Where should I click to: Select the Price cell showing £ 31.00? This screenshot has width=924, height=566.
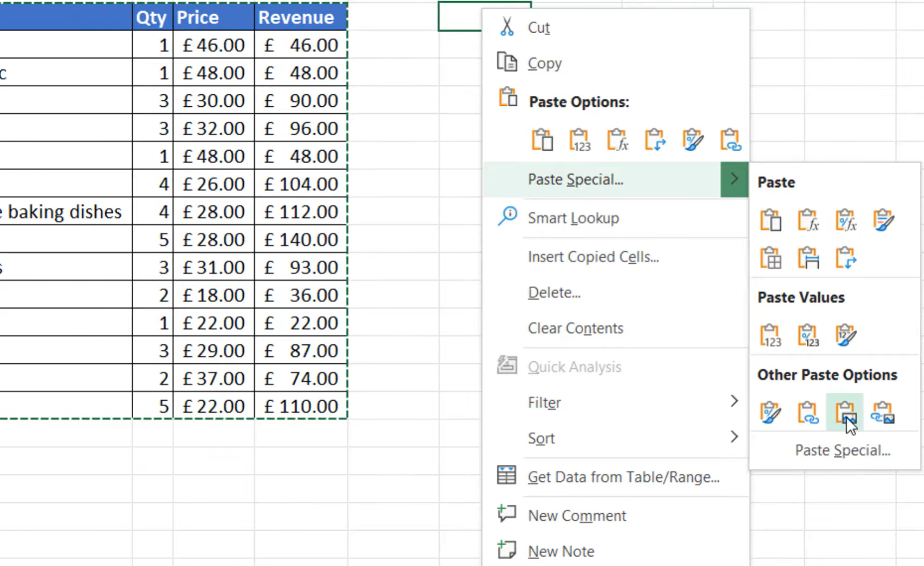point(214,267)
